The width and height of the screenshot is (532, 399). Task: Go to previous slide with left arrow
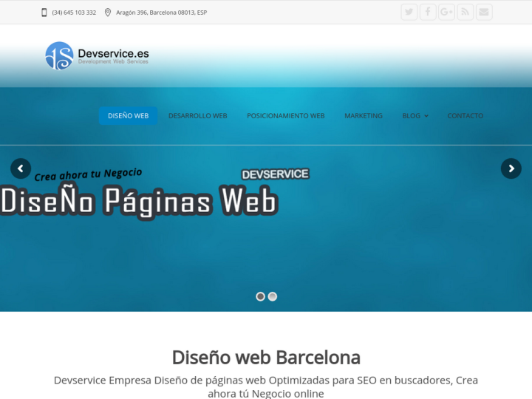coord(21,168)
